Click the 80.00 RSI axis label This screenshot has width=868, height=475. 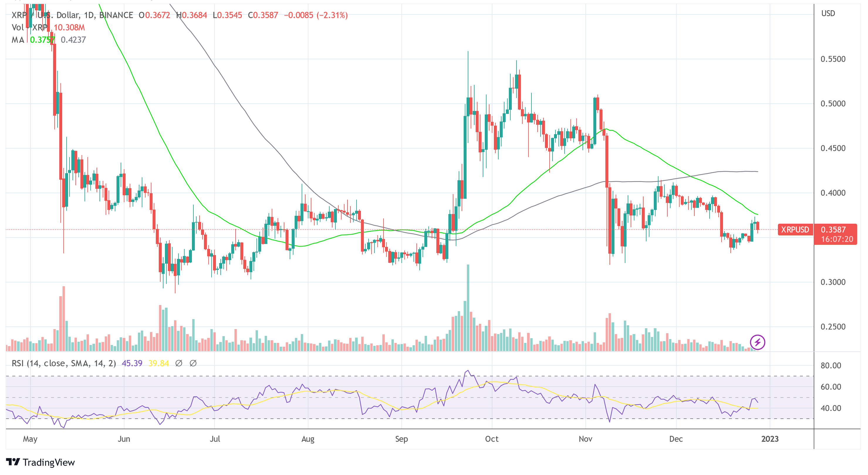point(831,366)
